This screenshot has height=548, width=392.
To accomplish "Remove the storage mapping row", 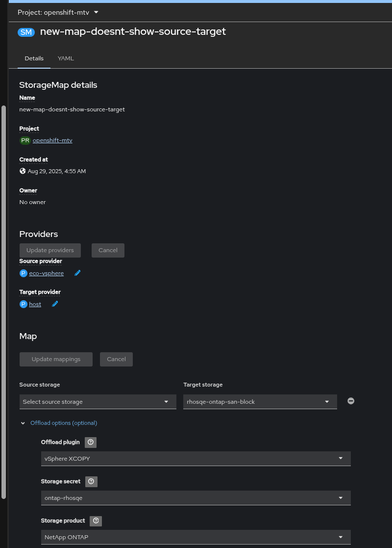I will 351,401.
